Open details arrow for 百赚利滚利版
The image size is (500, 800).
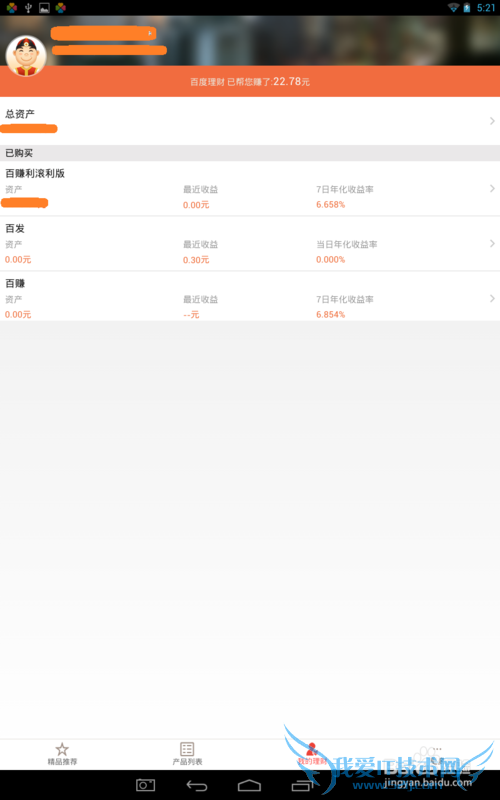pyautogui.click(x=492, y=189)
